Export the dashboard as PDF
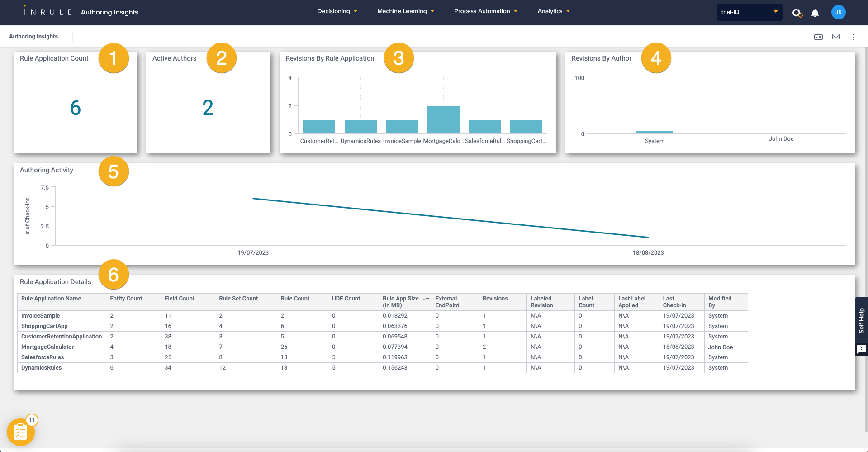 point(818,37)
